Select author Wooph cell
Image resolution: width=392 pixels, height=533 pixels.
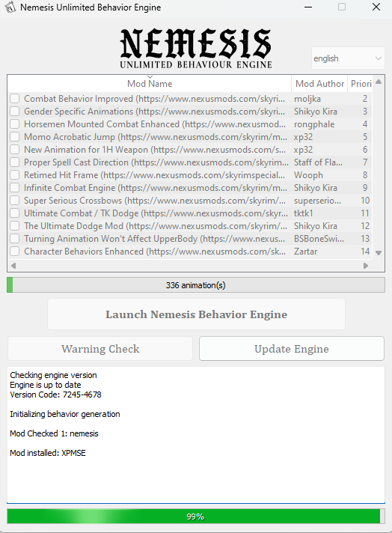[x=308, y=175]
